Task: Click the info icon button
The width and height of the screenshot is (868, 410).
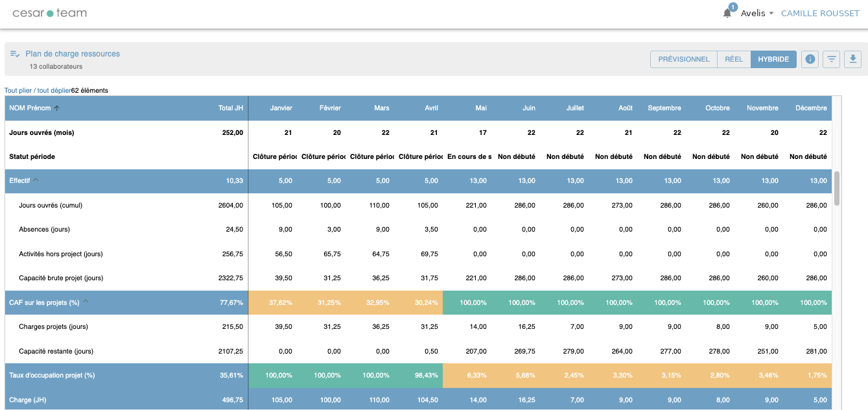Action: (810, 59)
